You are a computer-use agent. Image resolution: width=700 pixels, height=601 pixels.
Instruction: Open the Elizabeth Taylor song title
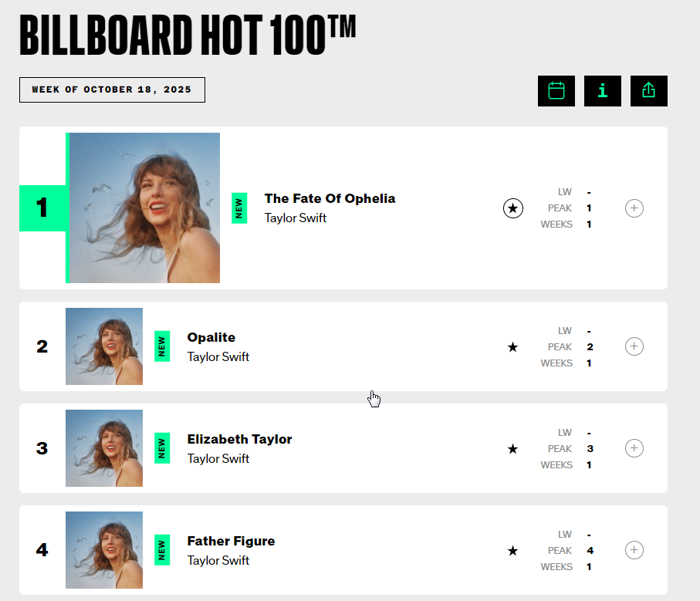tap(239, 439)
